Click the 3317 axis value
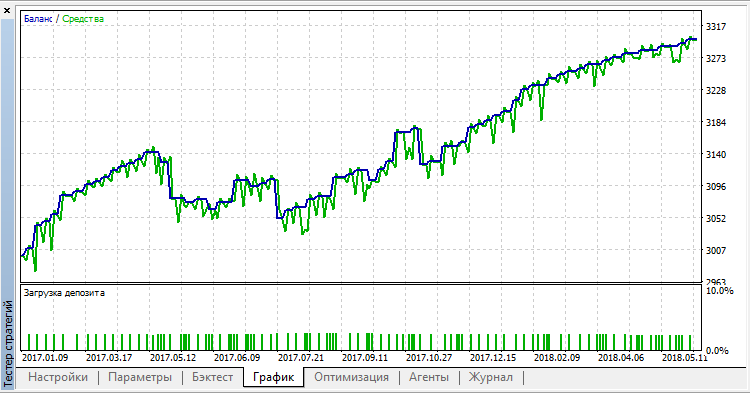This screenshot has width=750, height=394. [716, 27]
